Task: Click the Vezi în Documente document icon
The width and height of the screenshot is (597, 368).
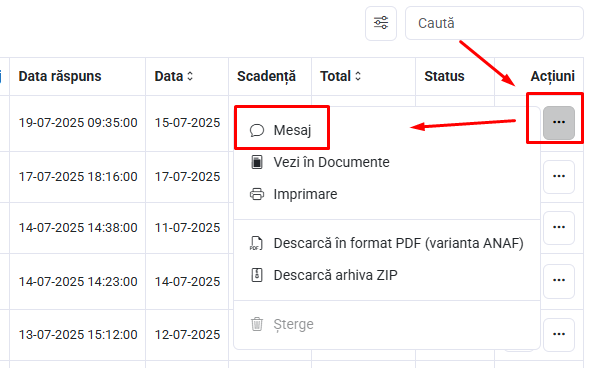Action: (257, 162)
